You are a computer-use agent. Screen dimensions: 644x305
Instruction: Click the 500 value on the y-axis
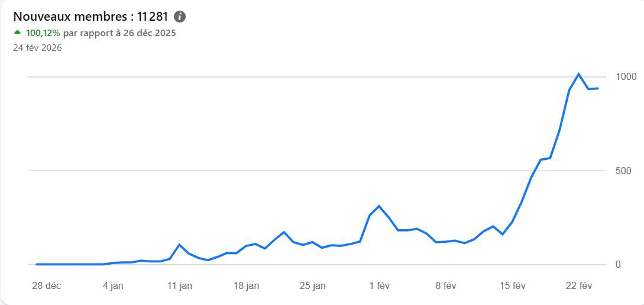coord(623,171)
